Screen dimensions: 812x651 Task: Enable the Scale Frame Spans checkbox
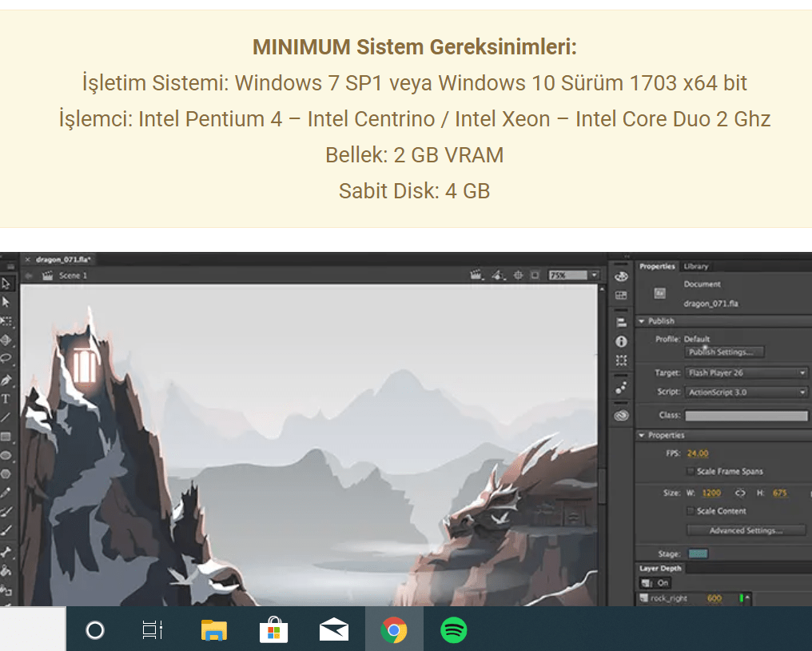pos(691,471)
